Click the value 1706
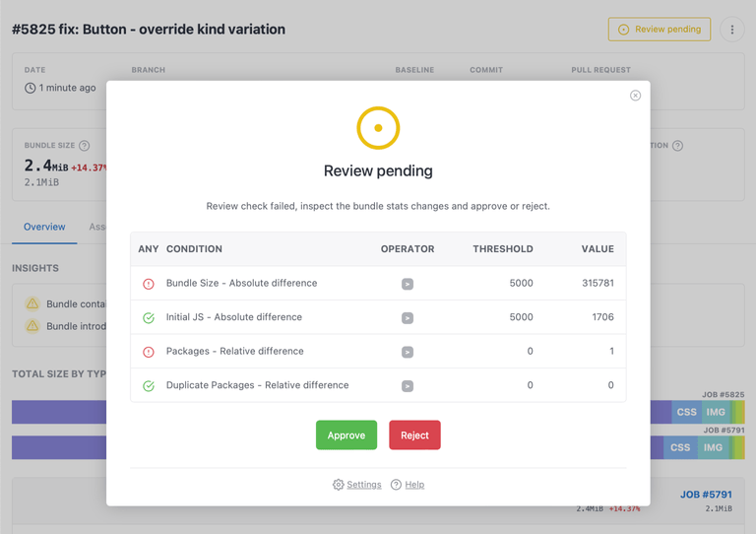Image resolution: width=756 pixels, height=534 pixels. pos(602,317)
